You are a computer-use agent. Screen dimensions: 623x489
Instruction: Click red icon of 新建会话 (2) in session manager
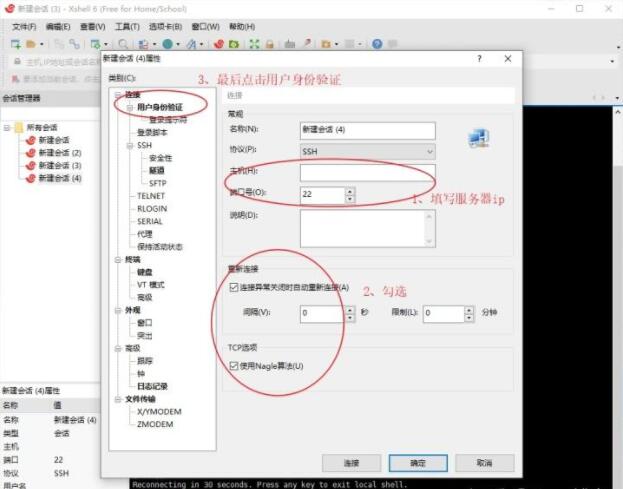[31, 153]
